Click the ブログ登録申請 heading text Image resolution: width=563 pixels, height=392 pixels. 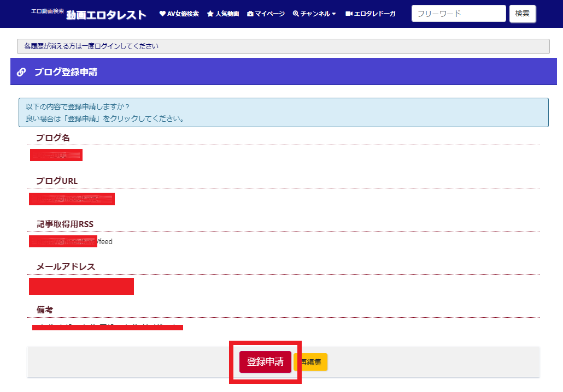(66, 72)
